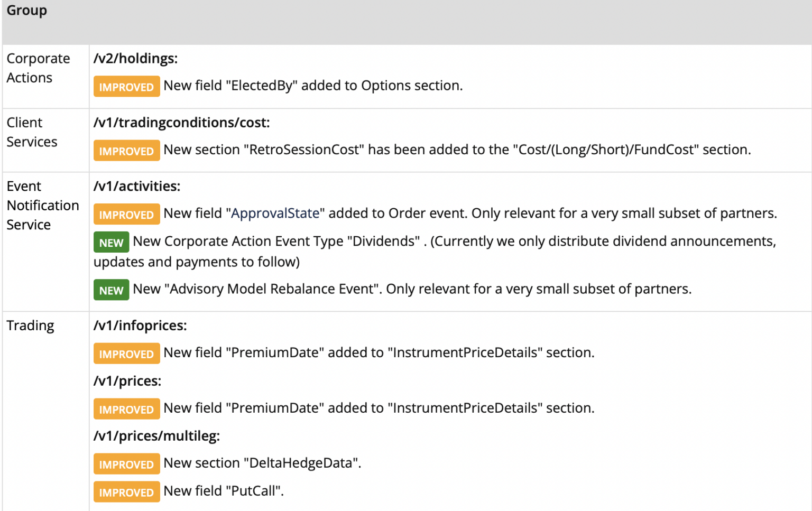Click the IMPROVED badge under the /v1/prices: heading
Image resolution: width=812 pixels, height=511 pixels.
point(126,409)
